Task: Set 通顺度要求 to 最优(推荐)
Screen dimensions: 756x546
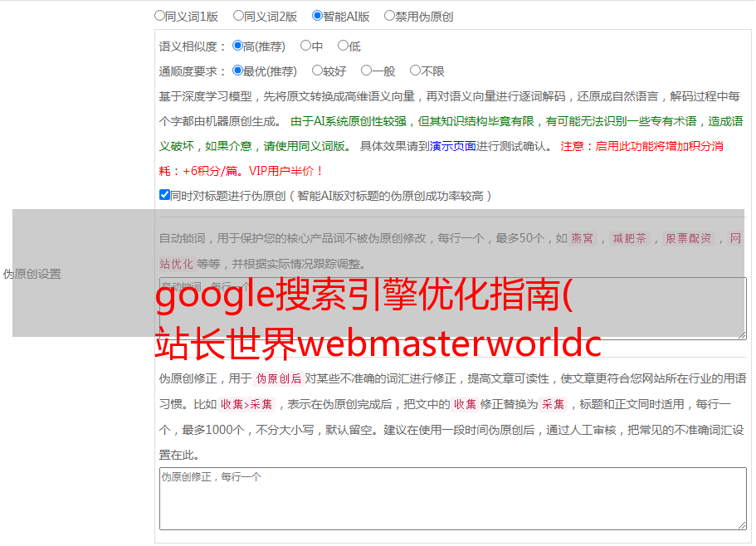Action: pos(237,71)
